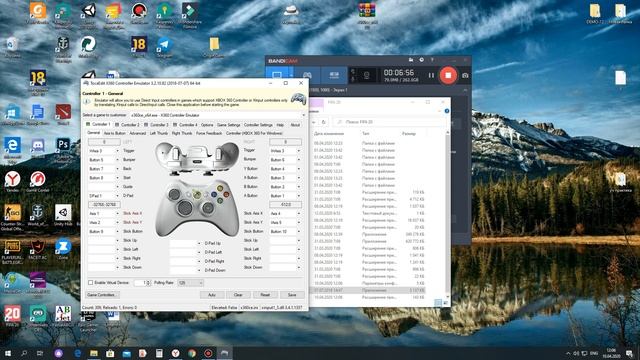Click the Bandicam help question mark icon
This screenshot has height=360, width=640.
click(x=432, y=60)
